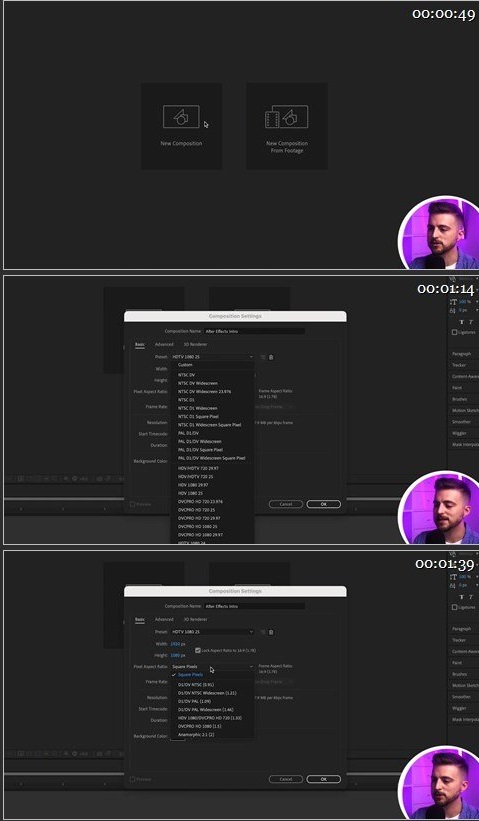
Task: Click the New Composition From Footage icon
Action: (x=286, y=116)
